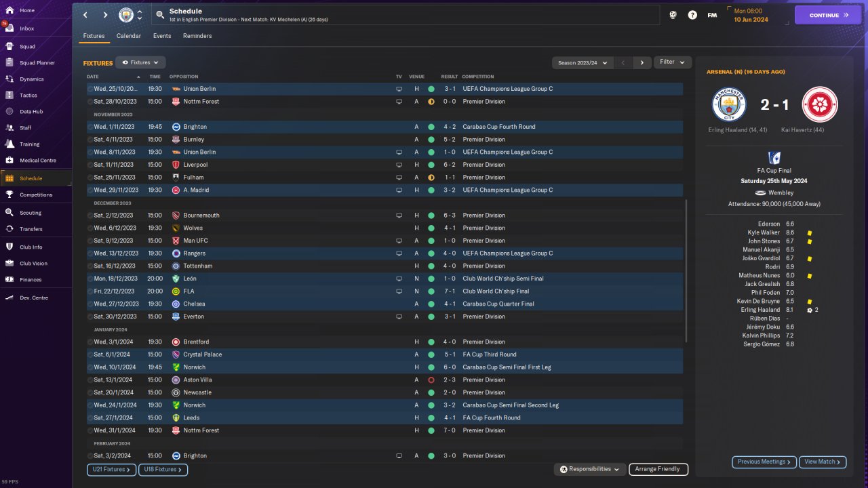Sort fixtures by the Date column header
Image resolution: width=868 pixels, height=488 pixels.
point(93,77)
